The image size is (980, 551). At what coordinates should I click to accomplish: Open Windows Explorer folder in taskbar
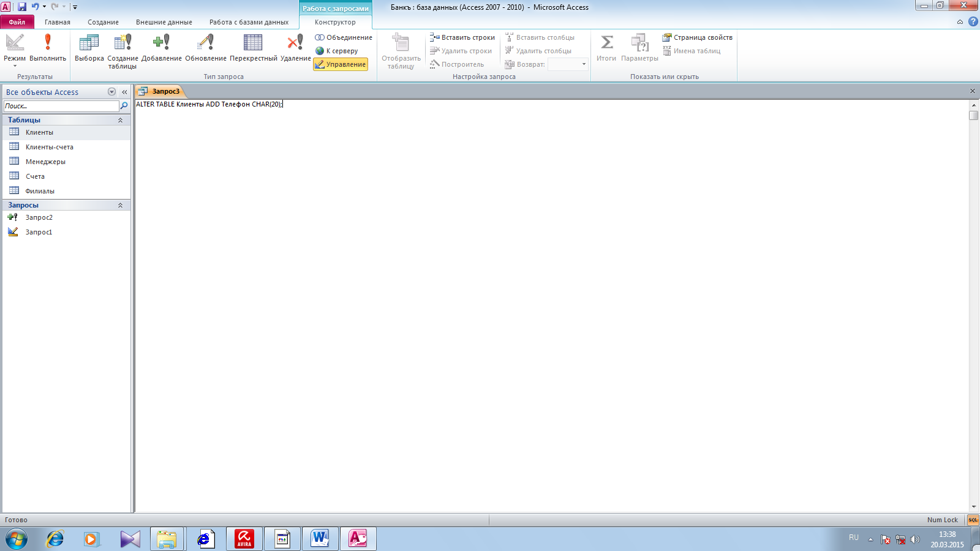pyautogui.click(x=167, y=539)
